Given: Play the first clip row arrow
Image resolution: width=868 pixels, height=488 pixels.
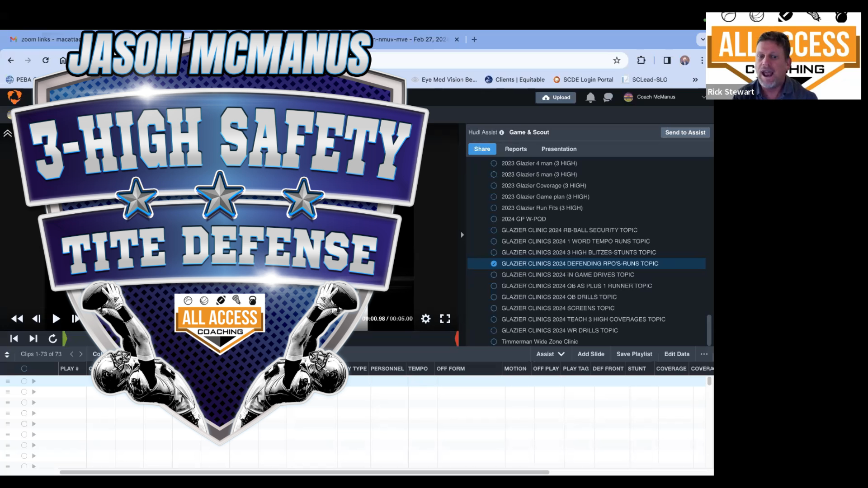Looking at the screenshot, I should point(34,381).
